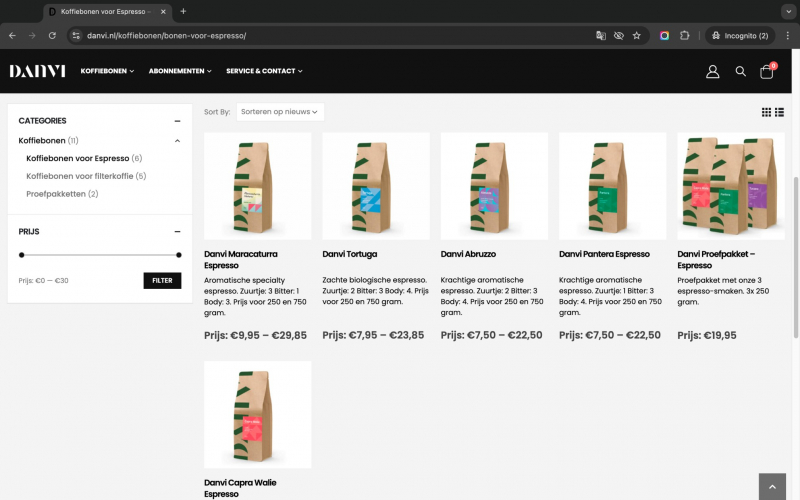
Task: Open Danvi Tortuga product title
Action: (x=349, y=254)
